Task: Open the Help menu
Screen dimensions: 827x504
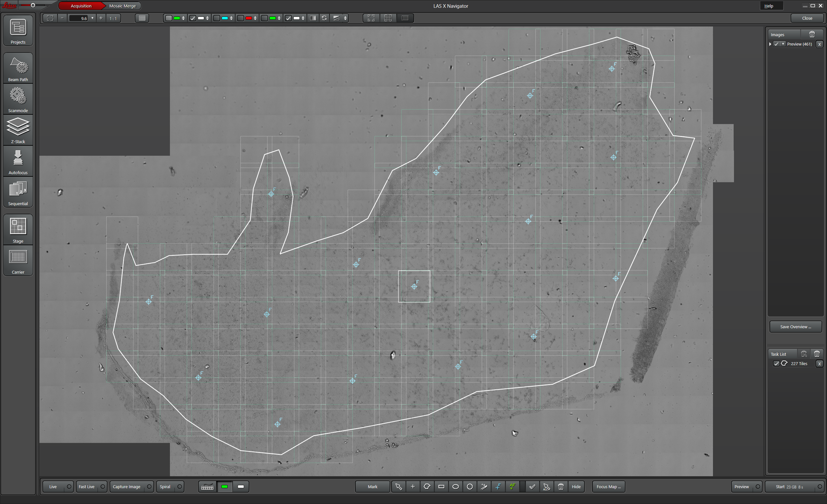Action: (x=769, y=6)
